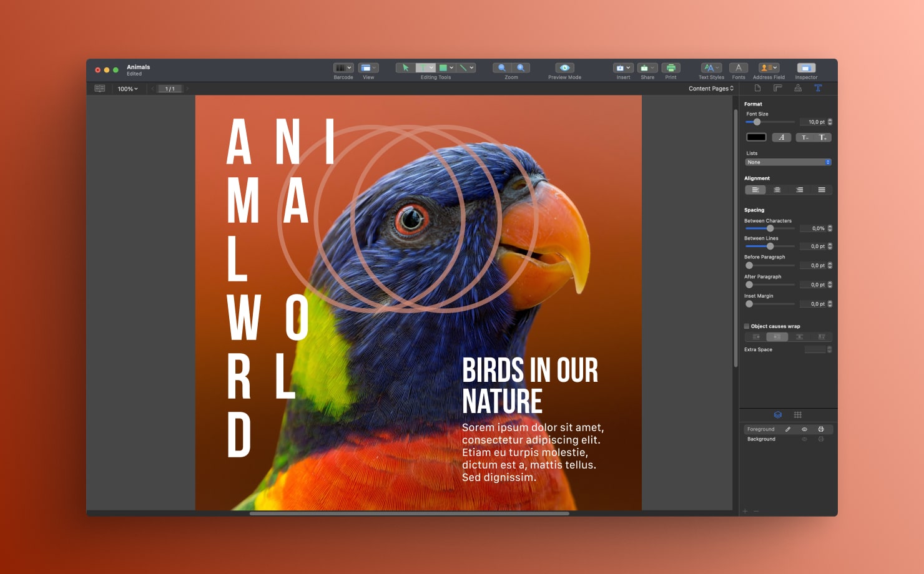Select the arrow selection tool
The height and width of the screenshot is (574, 924).
tap(405, 67)
